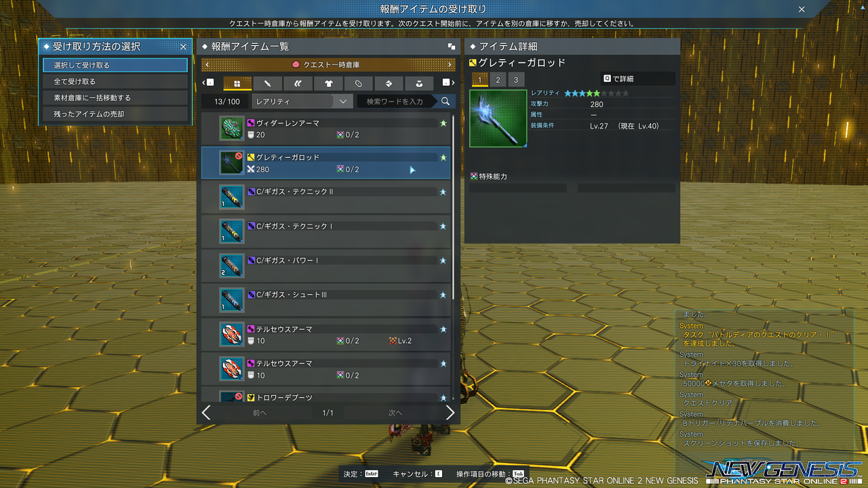Viewport: 868px width, 488px height.
Task: Filter by armor units tab
Action: (298, 83)
